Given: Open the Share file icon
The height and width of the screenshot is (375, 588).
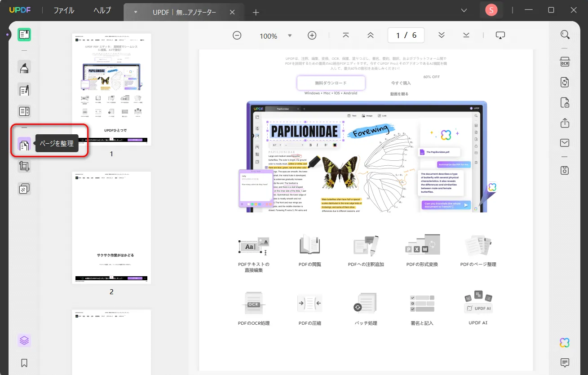Looking at the screenshot, I should 565,123.
